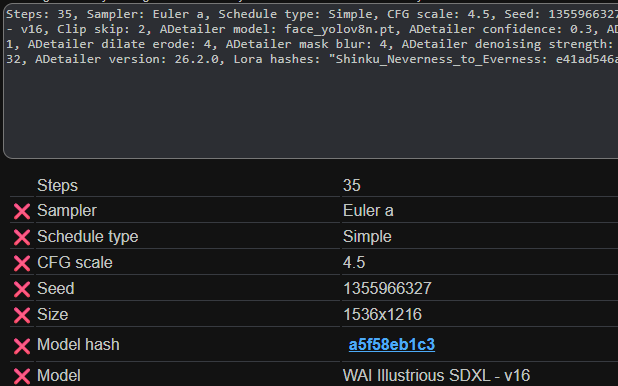618x386 pixels.
Task: Remove the Seed parameter with red X
Action: click(22, 289)
